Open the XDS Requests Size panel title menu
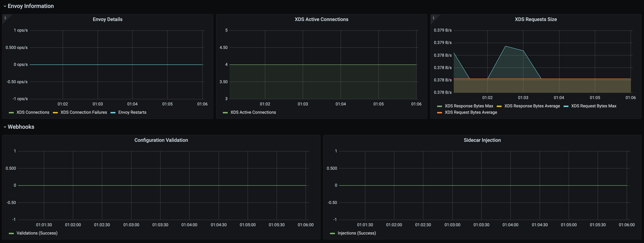 pos(536,19)
